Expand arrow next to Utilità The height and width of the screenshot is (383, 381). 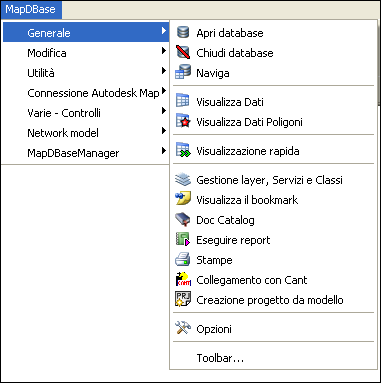tap(163, 71)
